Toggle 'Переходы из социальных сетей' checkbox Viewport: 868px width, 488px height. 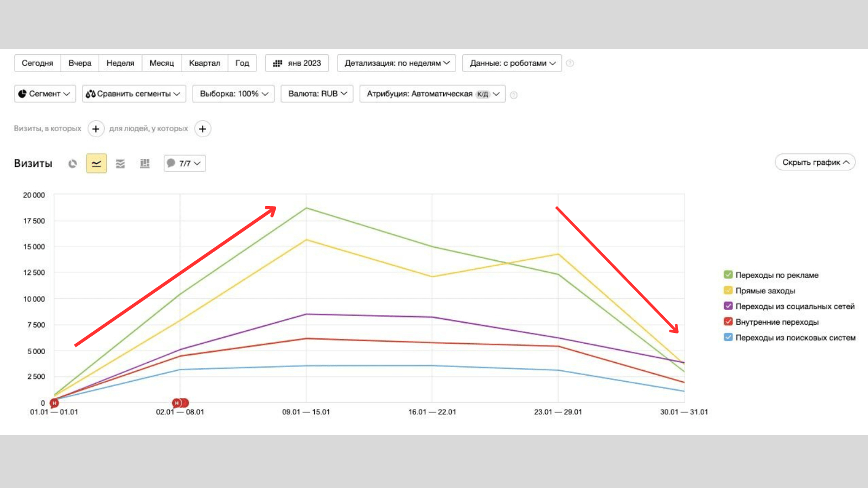pos(728,306)
